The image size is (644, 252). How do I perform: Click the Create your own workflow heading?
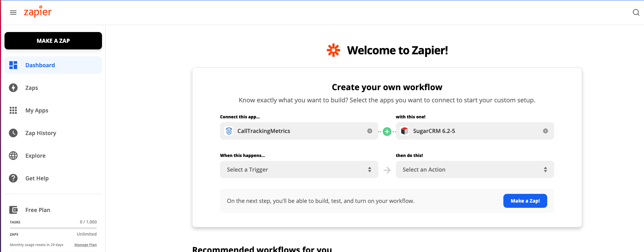(x=387, y=87)
